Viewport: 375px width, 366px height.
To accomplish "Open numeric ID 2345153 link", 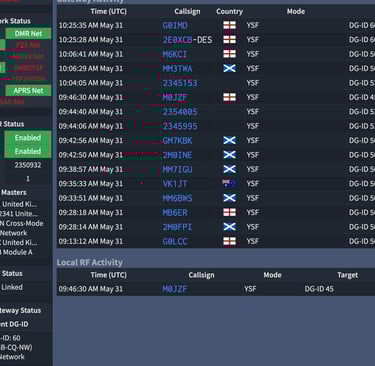I will tap(180, 83).
